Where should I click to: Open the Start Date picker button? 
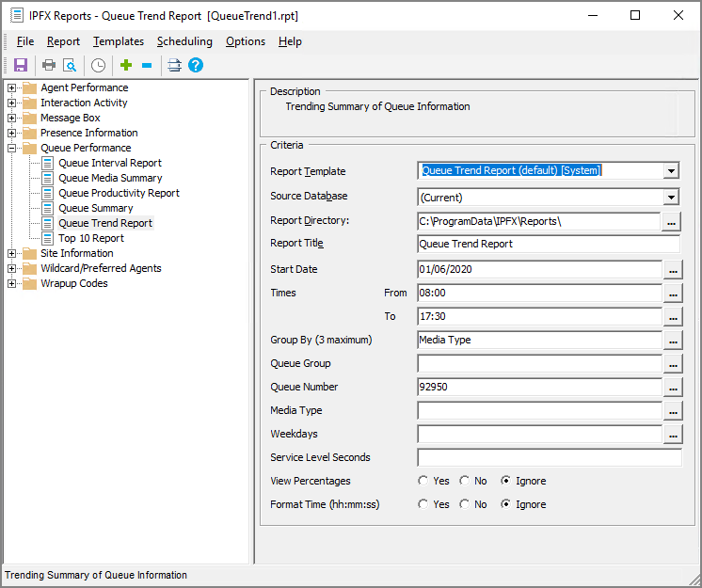[673, 270]
